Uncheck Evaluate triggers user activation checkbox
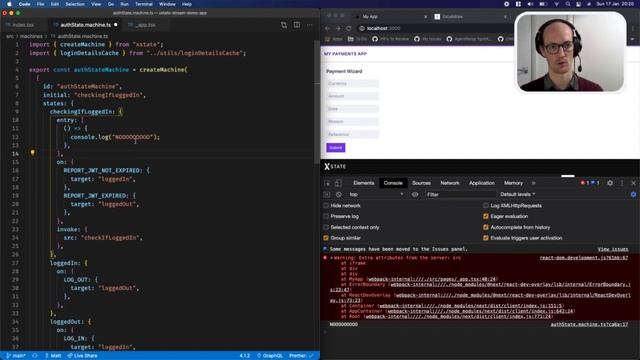640x360 pixels. [486, 238]
